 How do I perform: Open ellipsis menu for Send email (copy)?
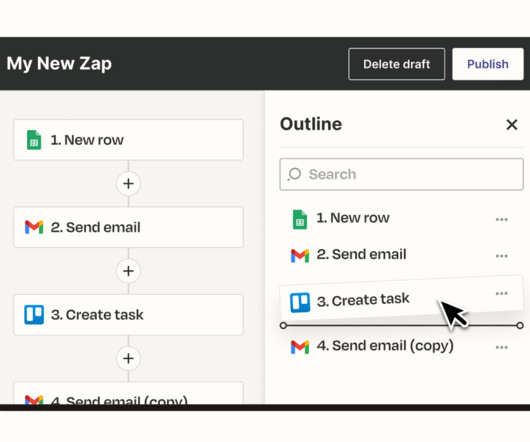click(502, 347)
